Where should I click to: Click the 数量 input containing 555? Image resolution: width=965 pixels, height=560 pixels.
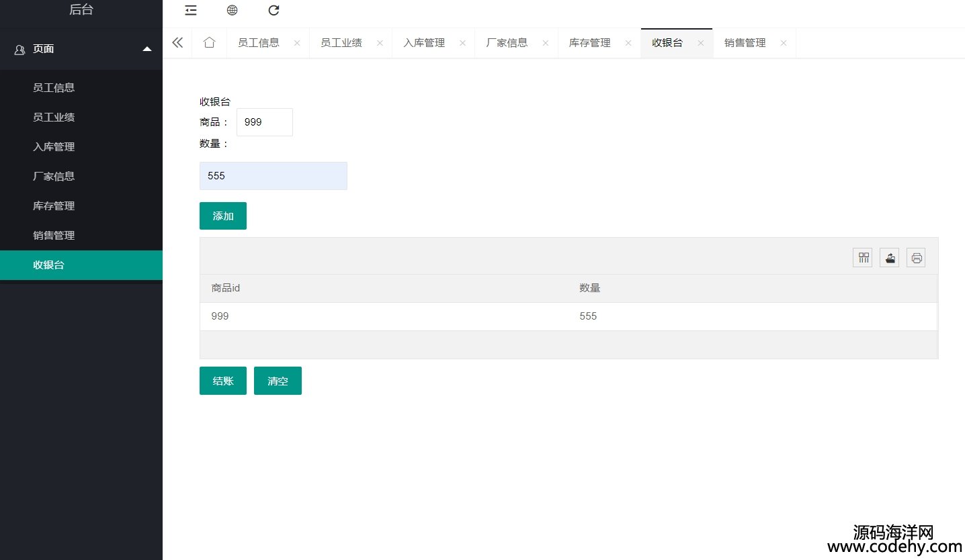273,176
